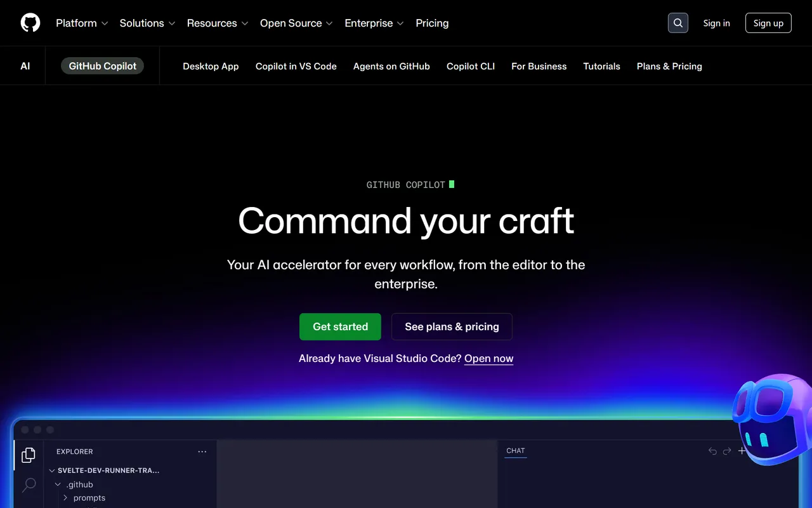
Task: Open the Tutorials tab
Action: point(602,66)
